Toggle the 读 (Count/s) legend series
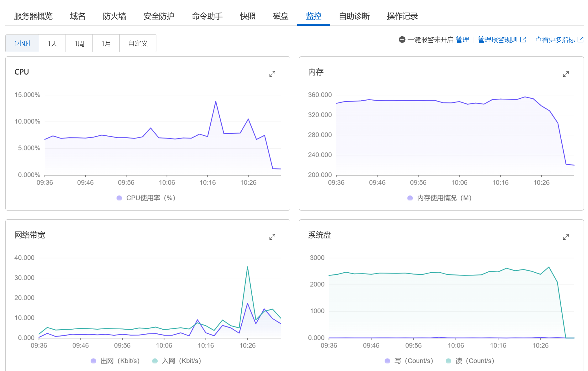 (x=470, y=361)
